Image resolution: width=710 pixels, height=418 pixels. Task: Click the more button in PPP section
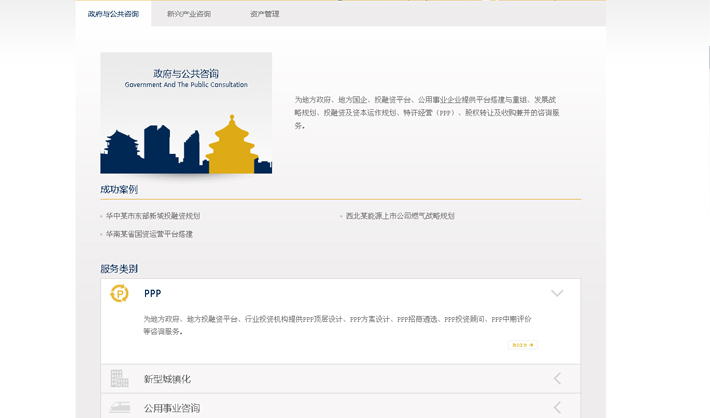[523, 345]
